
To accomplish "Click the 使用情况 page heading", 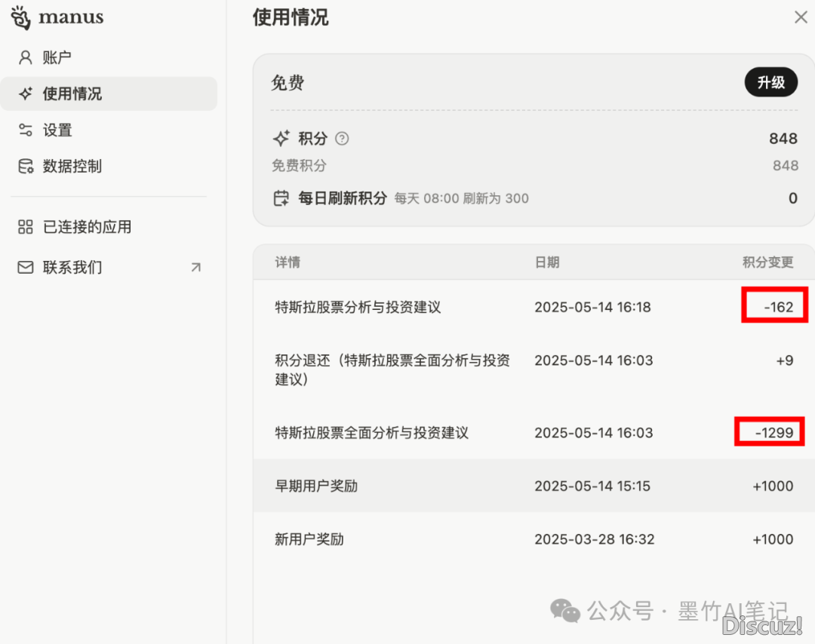I will pyautogui.click(x=291, y=17).
